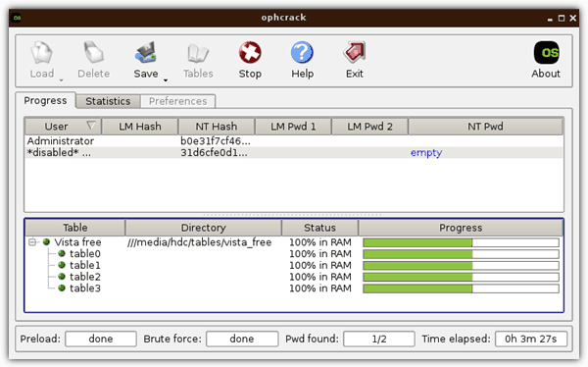Open the Save dropdown arrow

pos(166,80)
